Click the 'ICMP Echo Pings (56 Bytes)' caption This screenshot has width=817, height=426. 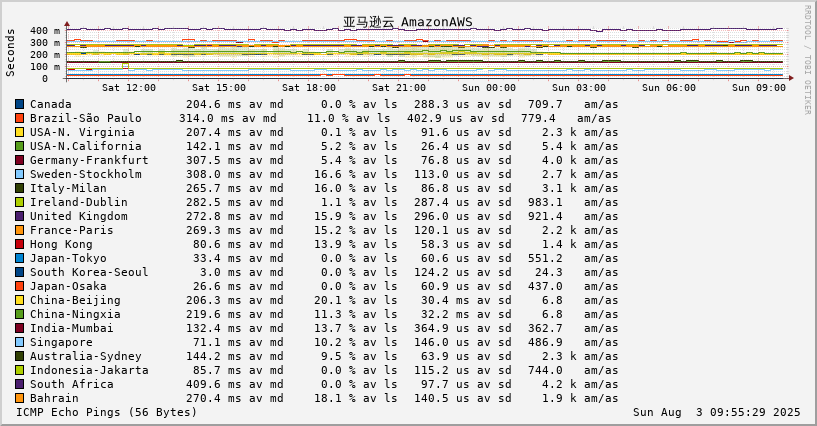coord(107,412)
